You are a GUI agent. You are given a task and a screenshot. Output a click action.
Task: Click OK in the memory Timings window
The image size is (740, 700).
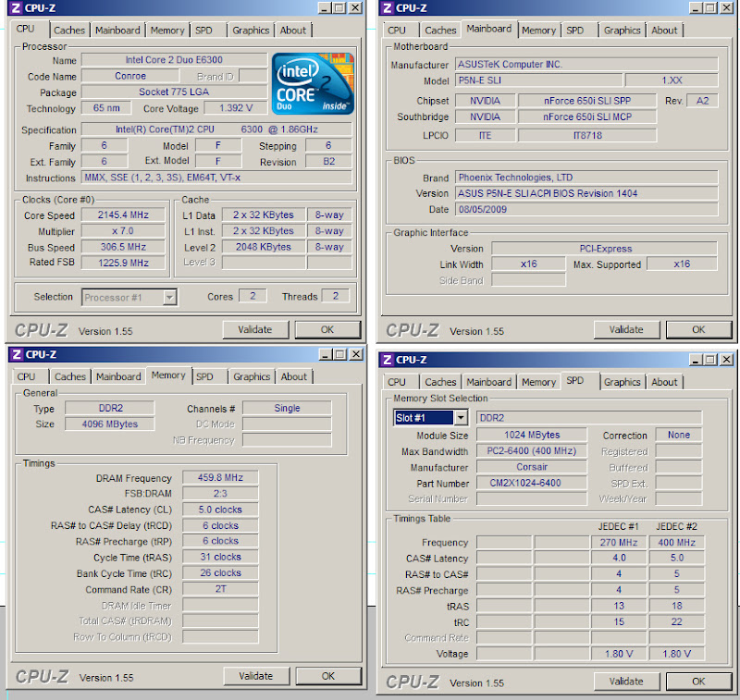coord(328,676)
